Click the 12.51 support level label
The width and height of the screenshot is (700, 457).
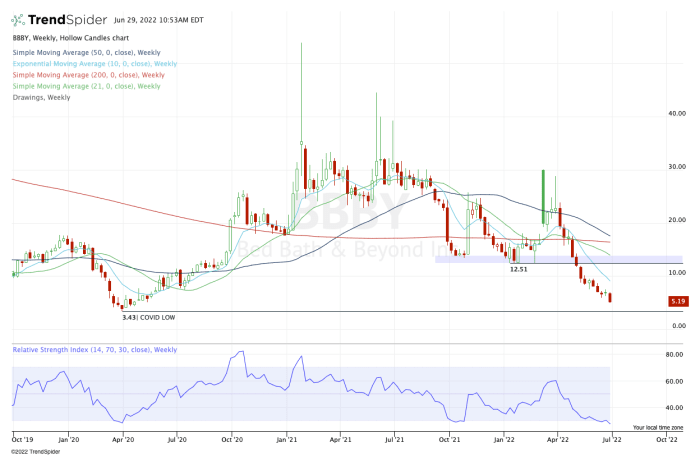pos(518,270)
